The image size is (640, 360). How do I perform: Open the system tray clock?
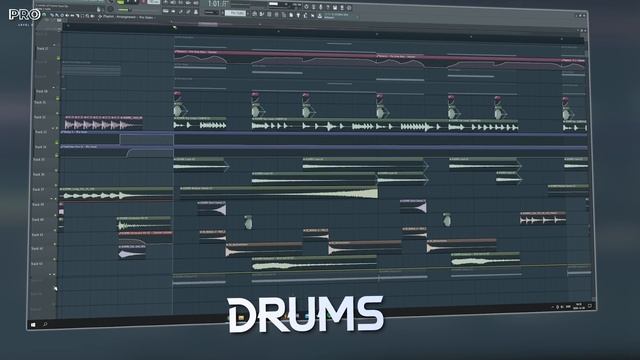pos(579,306)
